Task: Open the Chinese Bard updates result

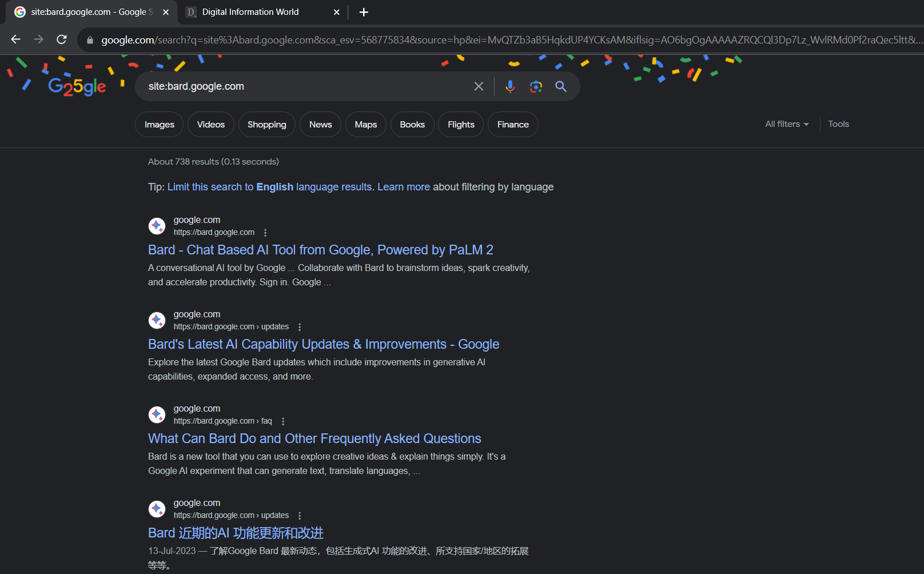Action: click(236, 533)
